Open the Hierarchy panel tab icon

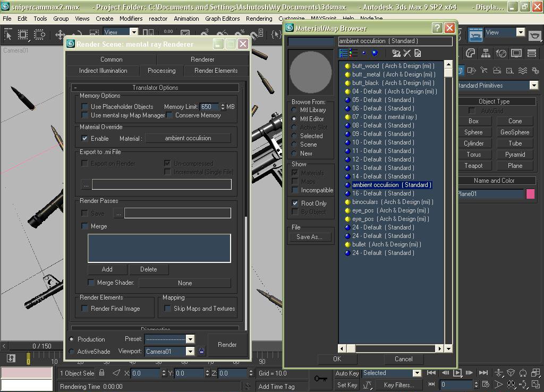[x=486, y=53]
